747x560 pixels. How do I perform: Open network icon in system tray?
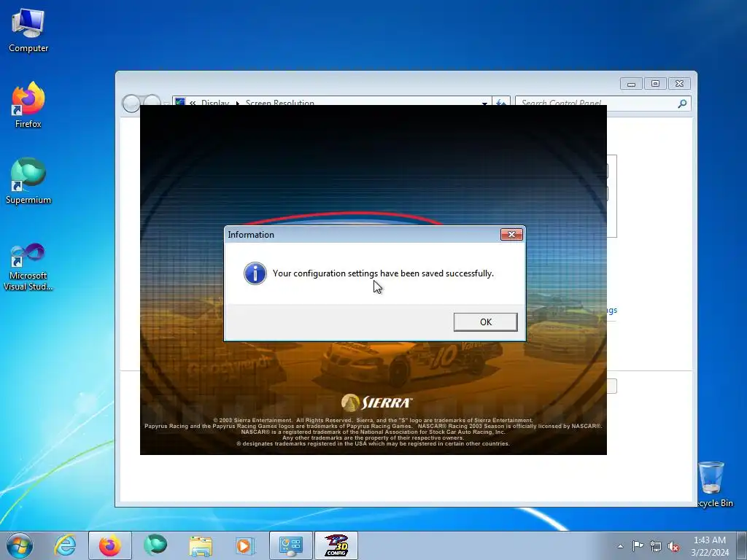656,546
